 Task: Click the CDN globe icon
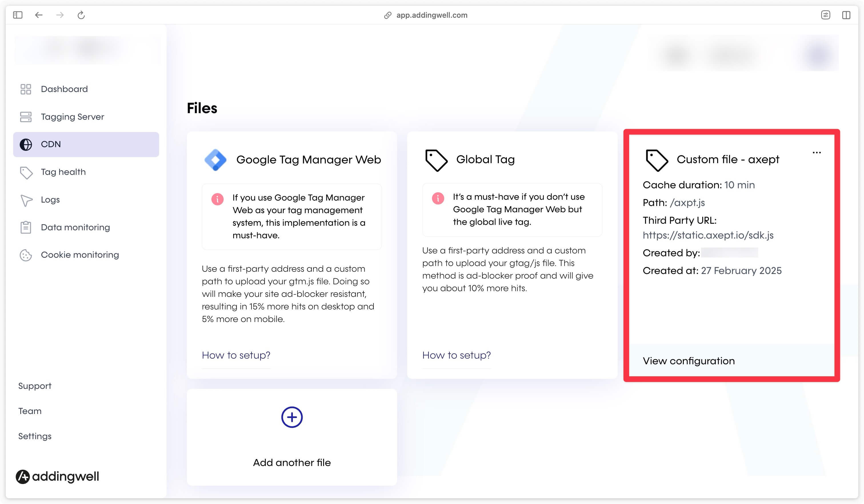pos(26,145)
